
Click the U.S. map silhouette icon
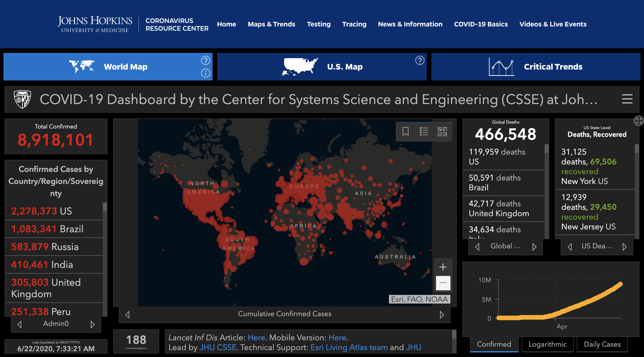pos(300,67)
